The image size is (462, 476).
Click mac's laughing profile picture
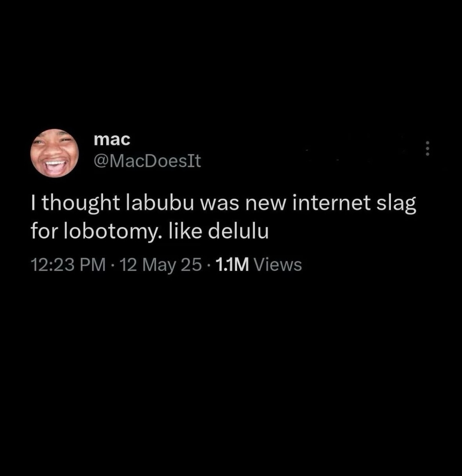tap(55, 153)
